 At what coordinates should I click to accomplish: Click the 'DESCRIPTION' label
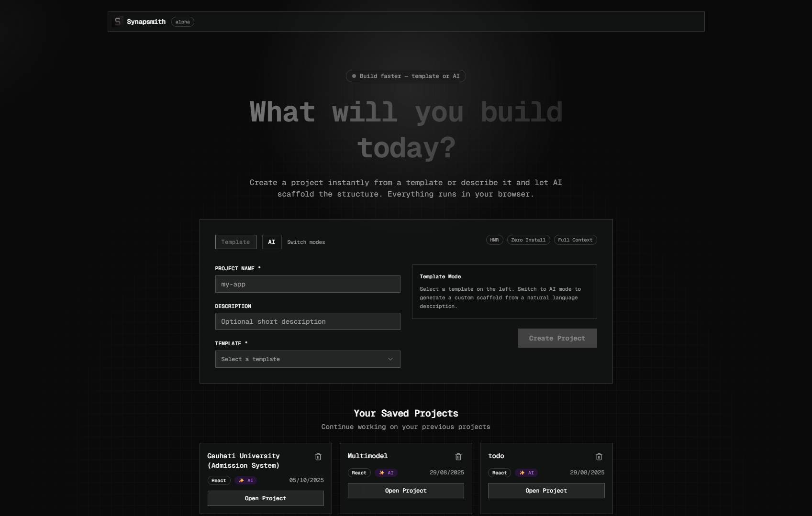point(233,306)
